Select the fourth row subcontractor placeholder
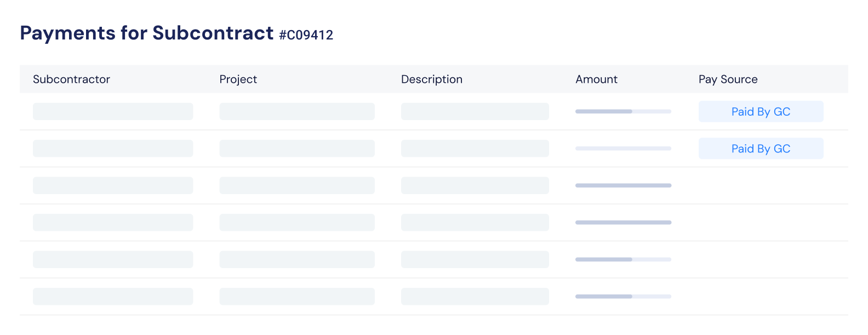This screenshot has width=868, height=335. [x=113, y=223]
